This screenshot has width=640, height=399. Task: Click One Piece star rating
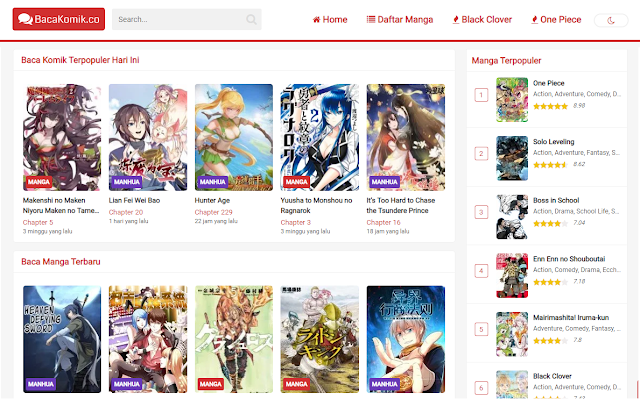pyautogui.click(x=550, y=106)
